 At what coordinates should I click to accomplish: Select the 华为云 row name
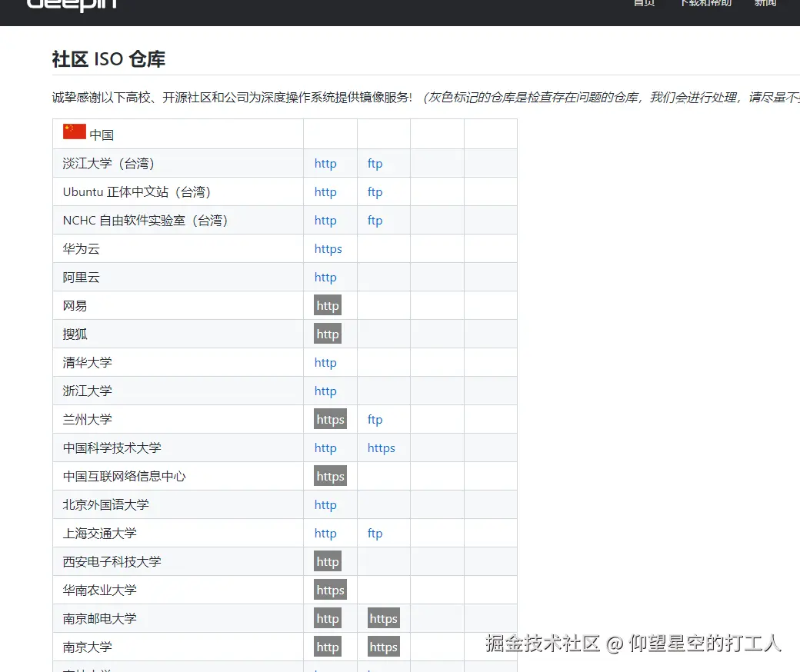[81, 249]
